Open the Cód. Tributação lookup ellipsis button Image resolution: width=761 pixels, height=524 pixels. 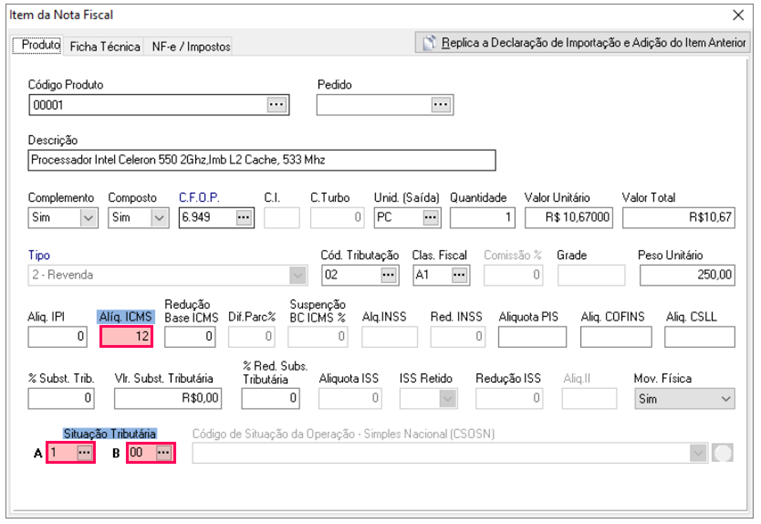pyautogui.click(x=389, y=274)
